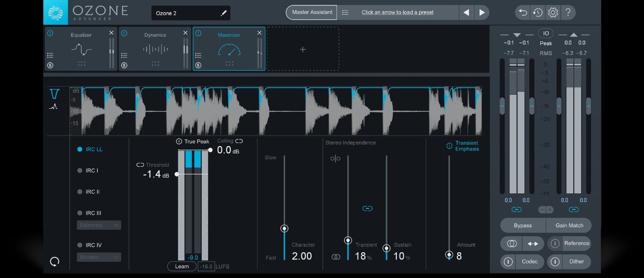644x278 pixels.
Task: Open the Equalizer module tab
Action: point(81,49)
